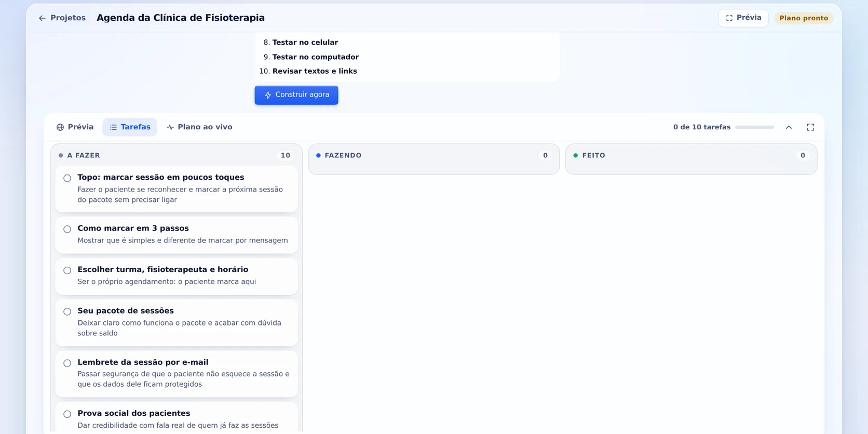Click the A FAZER count badge 10
Screen dimensions: 868x434
pos(286,155)
